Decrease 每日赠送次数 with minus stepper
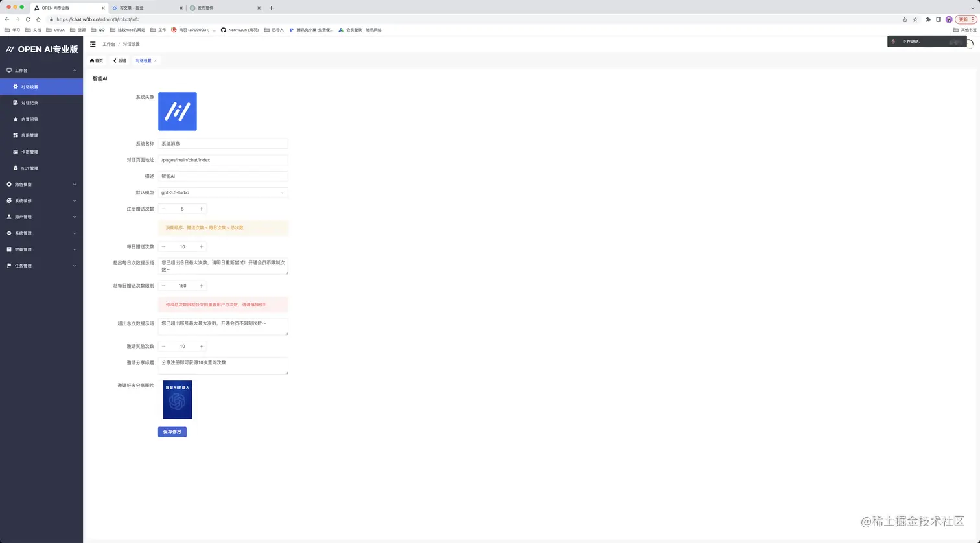This screenshot has height=543, width=980. click(x=163, y=246)
